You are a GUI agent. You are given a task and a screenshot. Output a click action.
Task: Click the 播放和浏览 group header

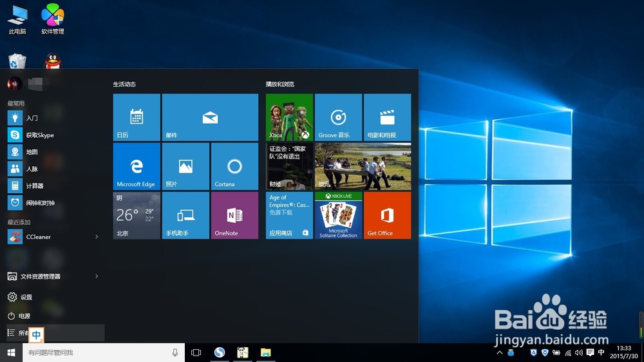coord(280,84)
